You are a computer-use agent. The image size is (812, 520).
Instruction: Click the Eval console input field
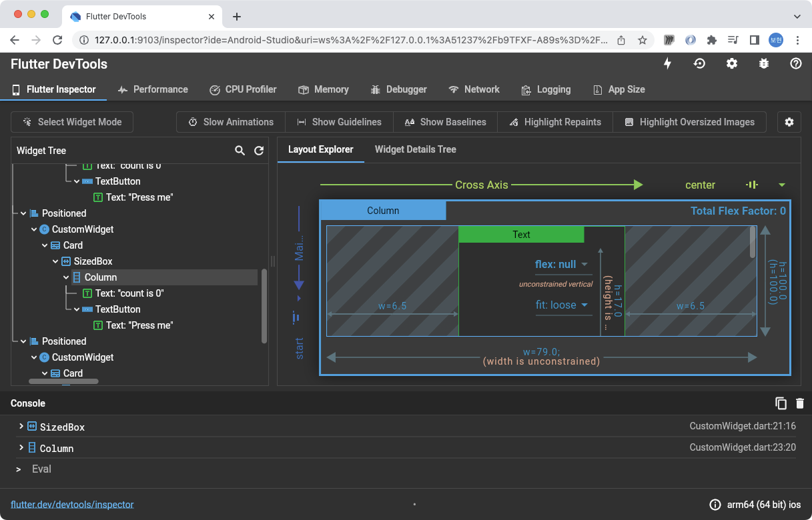click(414, 469)
